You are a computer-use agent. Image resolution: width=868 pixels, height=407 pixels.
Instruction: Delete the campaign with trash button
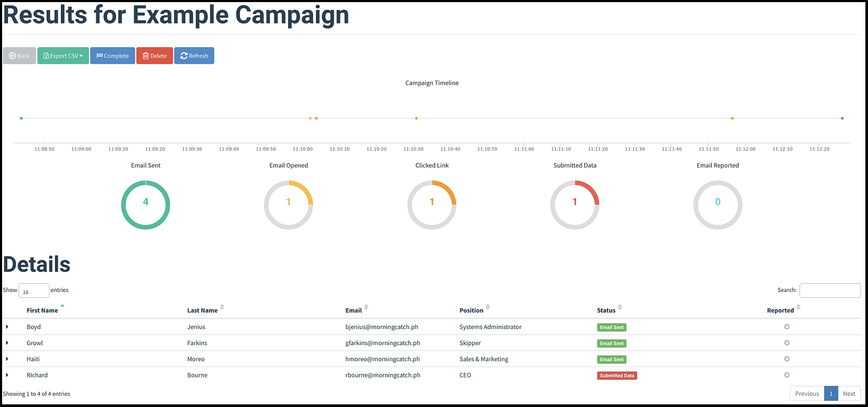154,56
